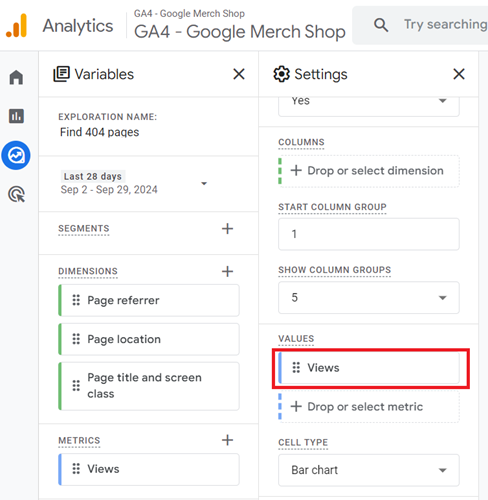Select the Views chip under Values

[x=369, y=368]
